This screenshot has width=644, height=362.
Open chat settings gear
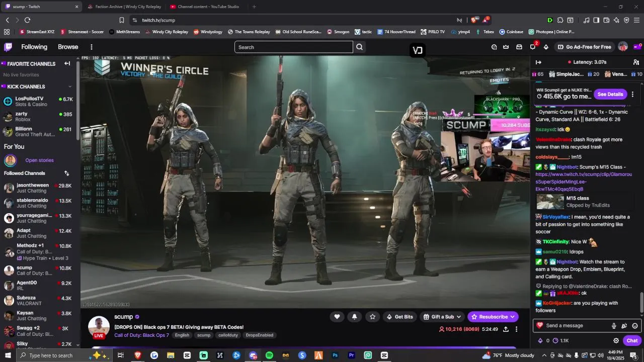[x=616, y=340]
